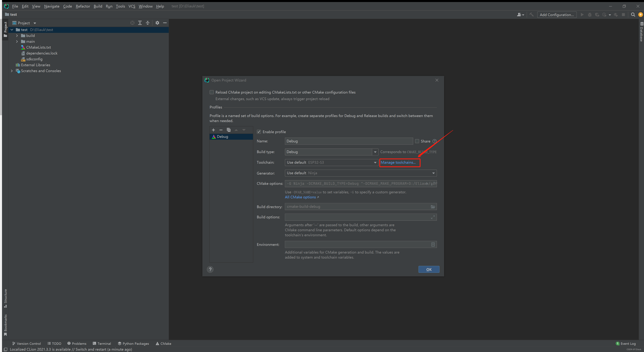The height and width of the screenshot is (352, 644).
Task: Check the Share profile option
Action: click(417, 141)
